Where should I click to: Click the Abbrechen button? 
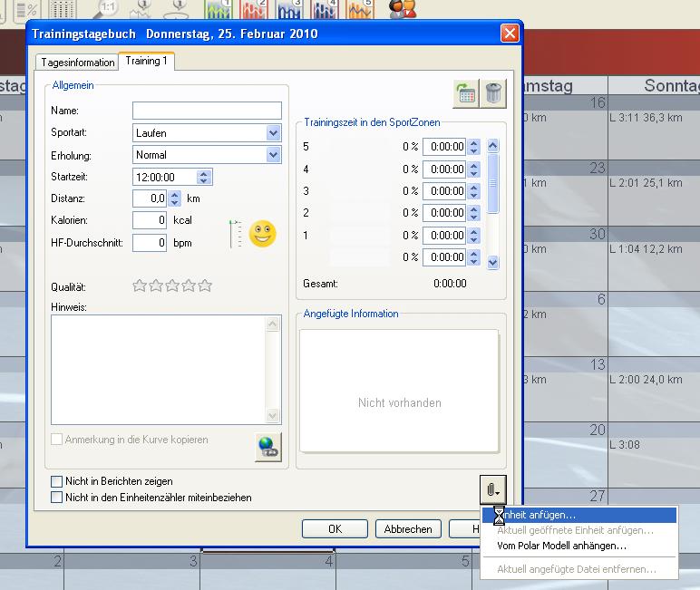(408, 529)
